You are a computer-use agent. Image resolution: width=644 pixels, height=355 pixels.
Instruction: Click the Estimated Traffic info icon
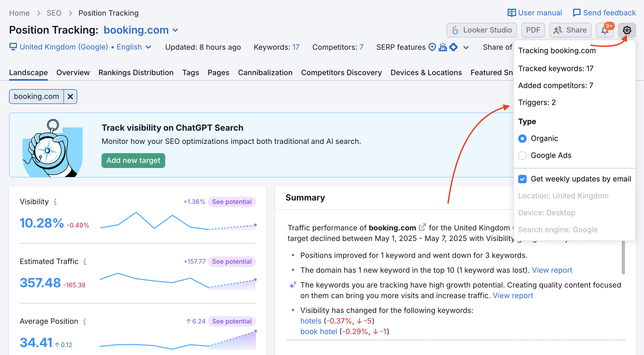pyautogui.click(x=85, y=262)
